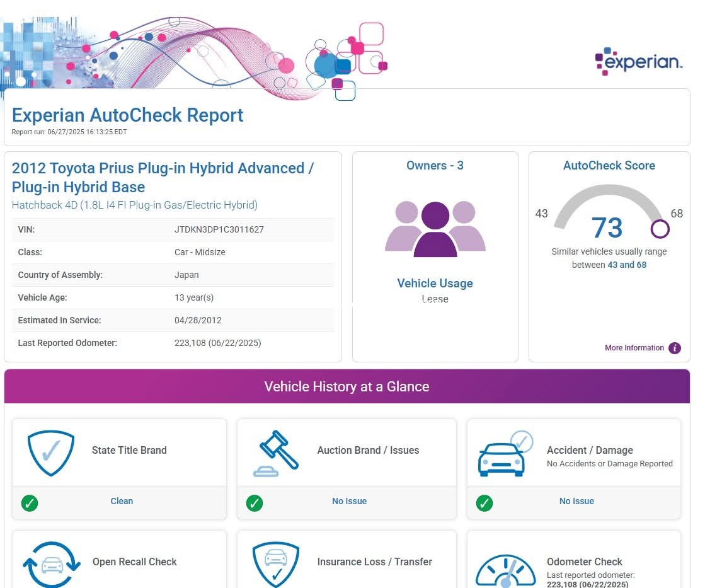Click the green checkmark in Accident / Damage card
Viewport: 705px width, 588px height.
pyautogui.click(x=484, y=503)
